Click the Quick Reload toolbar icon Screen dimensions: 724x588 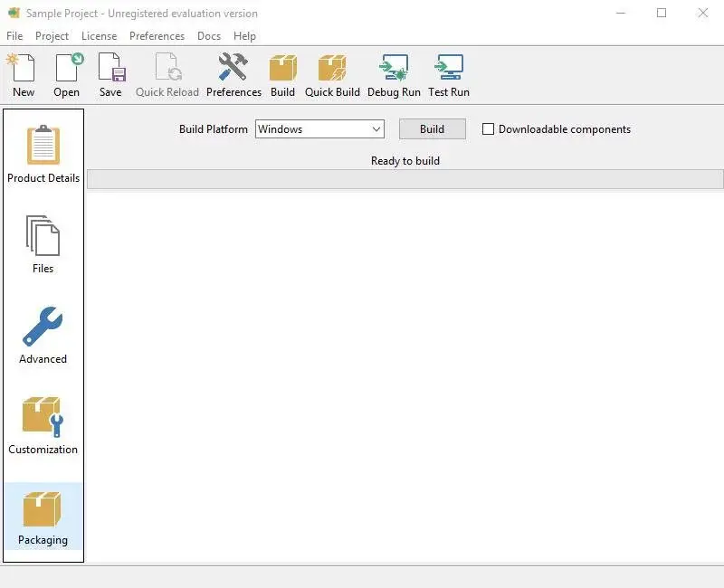click(x=167, y=75)
